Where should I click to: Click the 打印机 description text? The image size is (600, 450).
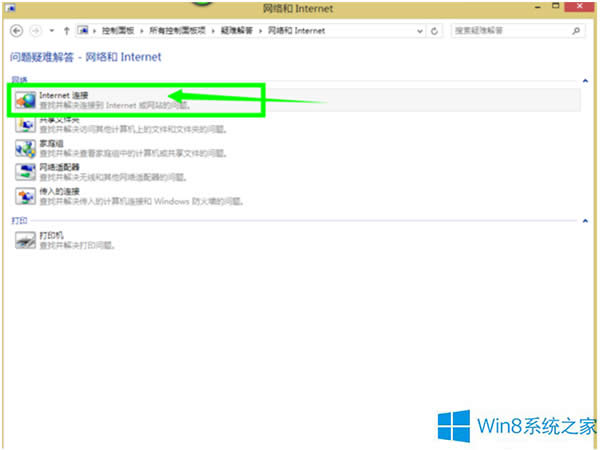coord(77,245)
